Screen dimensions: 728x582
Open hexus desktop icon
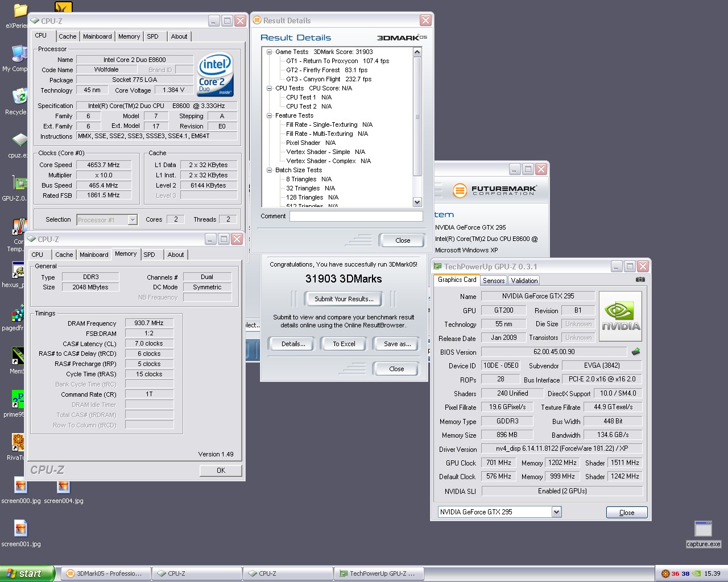[18, 269]
